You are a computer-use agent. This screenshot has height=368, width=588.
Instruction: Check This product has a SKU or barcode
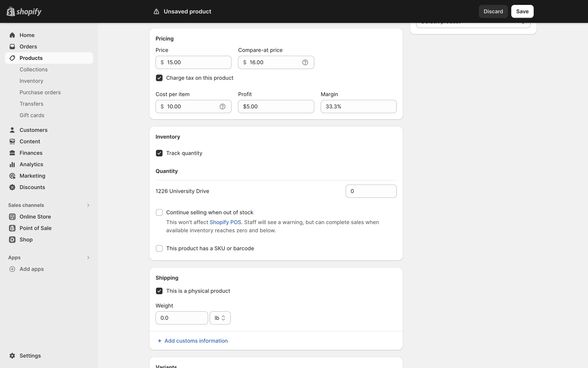click(x=159, y=248)
